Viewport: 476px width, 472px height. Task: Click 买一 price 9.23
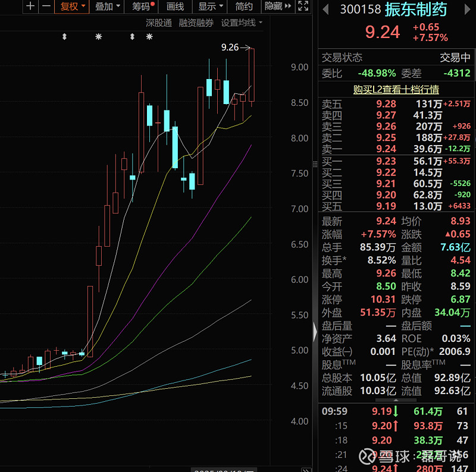click(386, 161)
